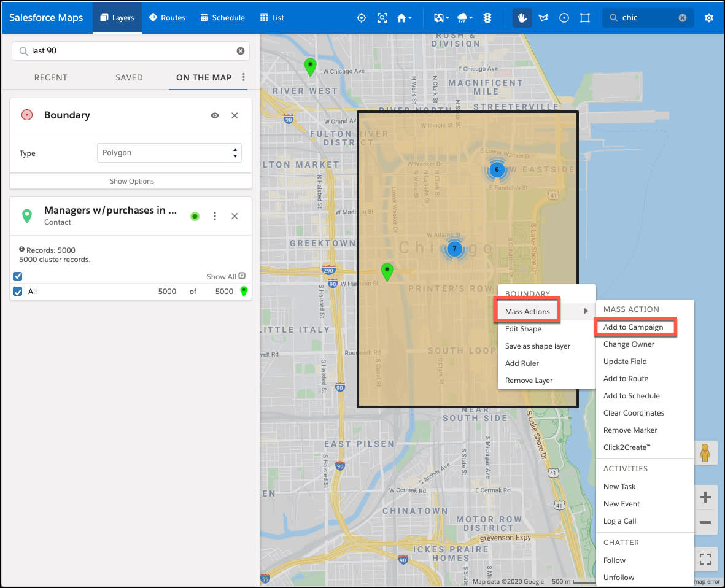The width and height of the screenshot is (725, 588).
Task: Expand Show All legend rows
Action: pos(226,276)
